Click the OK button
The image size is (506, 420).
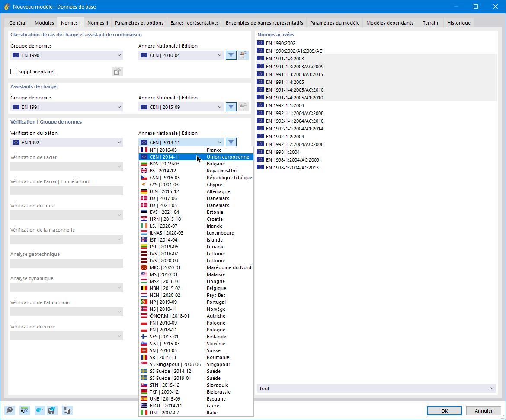point(444,410)
